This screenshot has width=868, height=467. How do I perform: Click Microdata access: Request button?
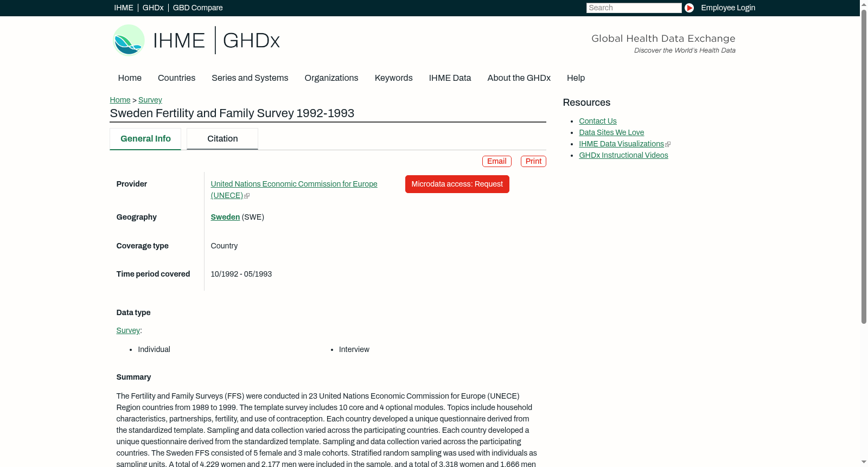click(x=457, y=184)
